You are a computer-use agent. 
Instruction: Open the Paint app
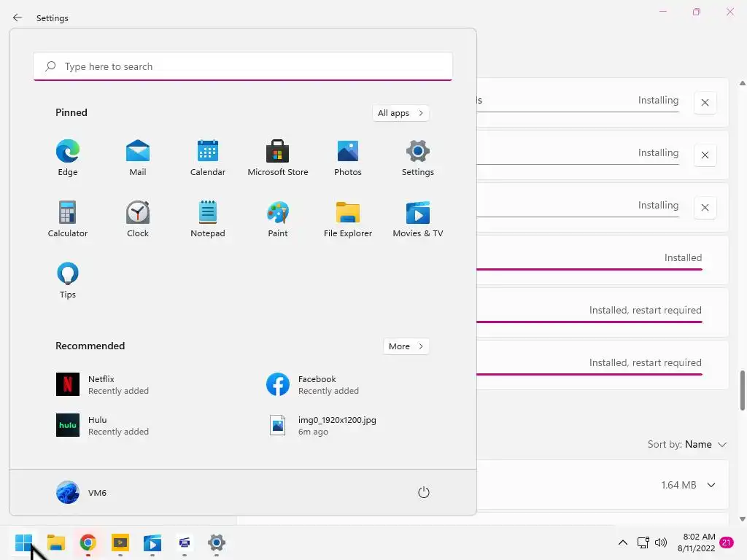[x=278, y=219]
